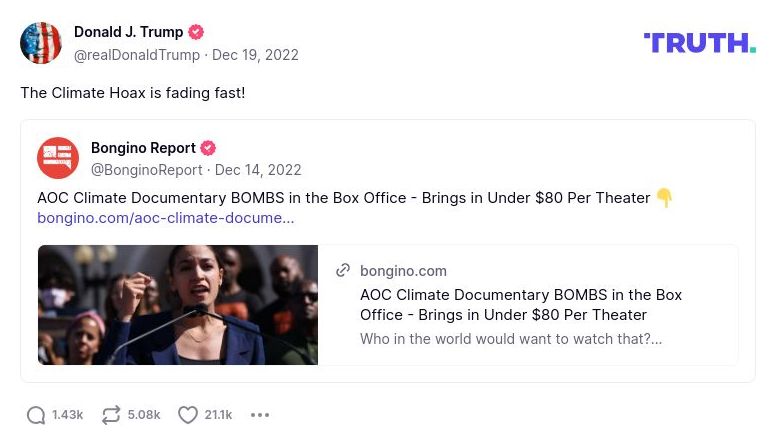Image resolution: width=777 pixels, height=445 pixels.
Task: Click Bongino Report's verified badge
Action: pyautogui.click(x=208, y=148)
